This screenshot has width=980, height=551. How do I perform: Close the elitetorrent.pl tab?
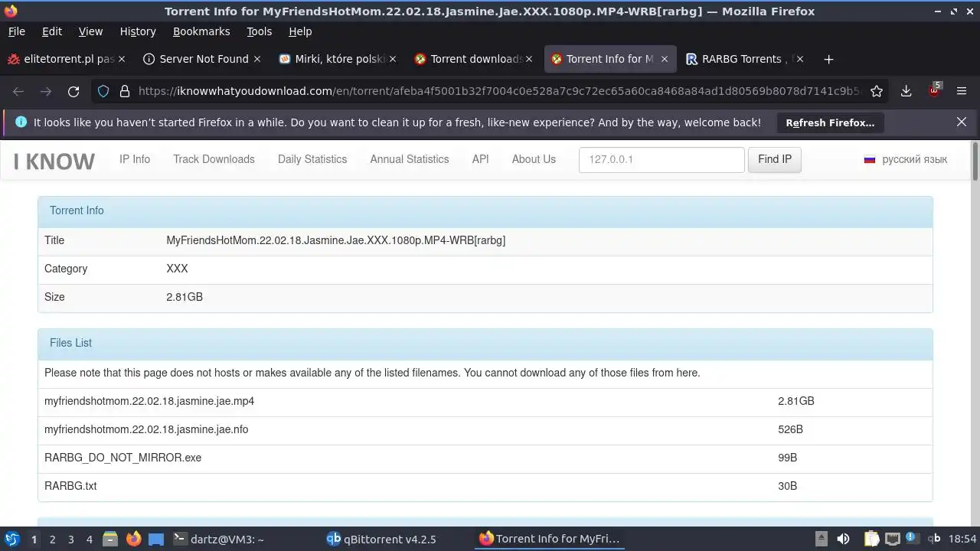(x=122, y=59)
